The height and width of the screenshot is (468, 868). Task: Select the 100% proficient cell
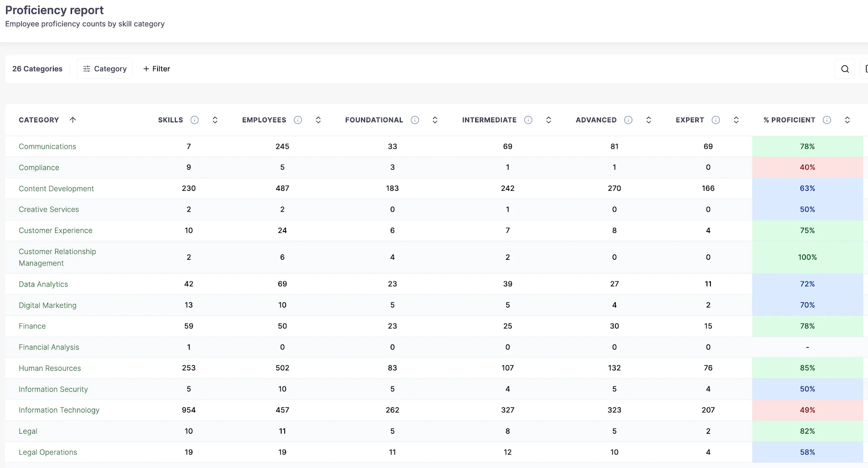807,257
